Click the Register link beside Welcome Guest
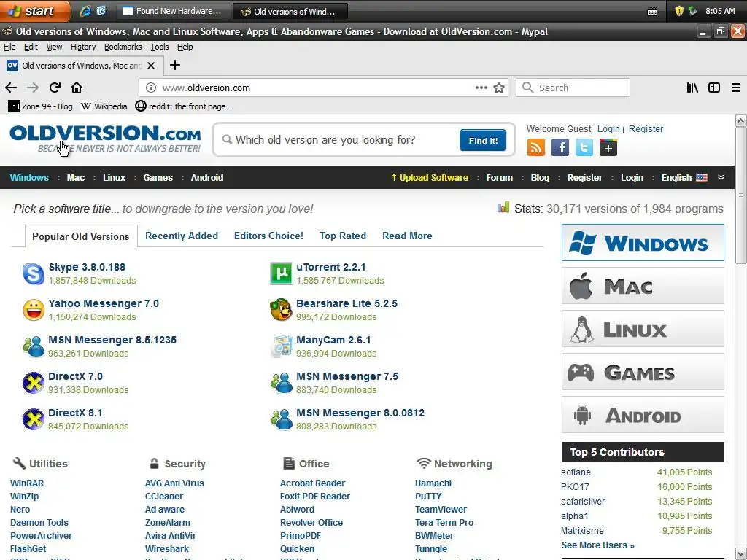This screenshot has height=560, width=747. click(646, 128)
